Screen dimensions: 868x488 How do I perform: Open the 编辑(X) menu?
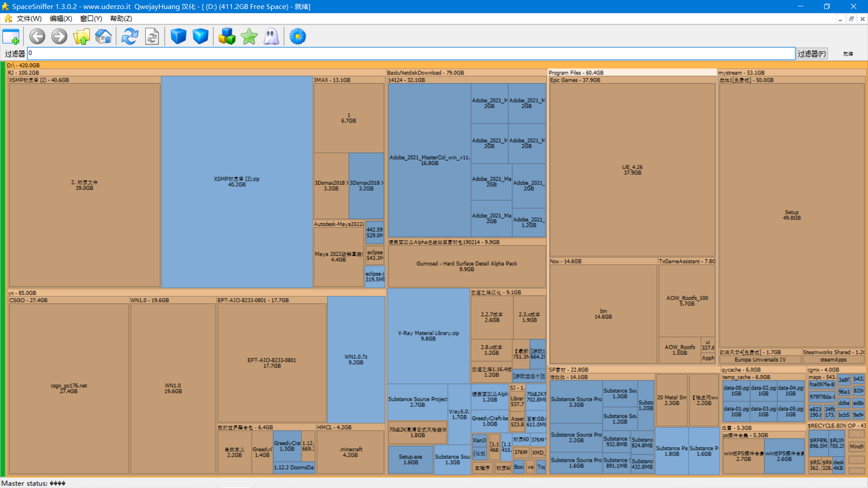click(61, 19)
